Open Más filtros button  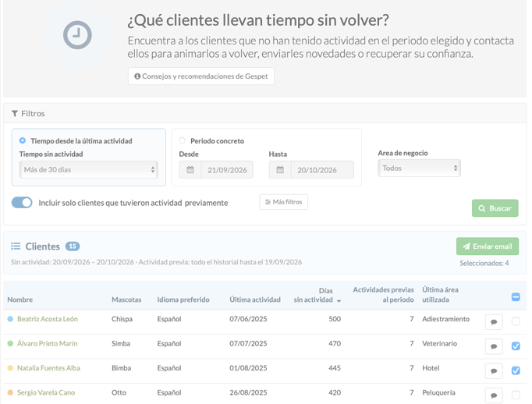(284, 202)
